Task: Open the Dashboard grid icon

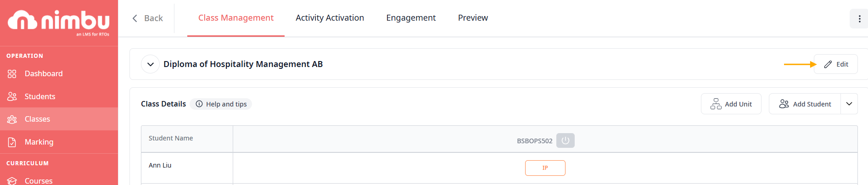Action: [12, 74]
